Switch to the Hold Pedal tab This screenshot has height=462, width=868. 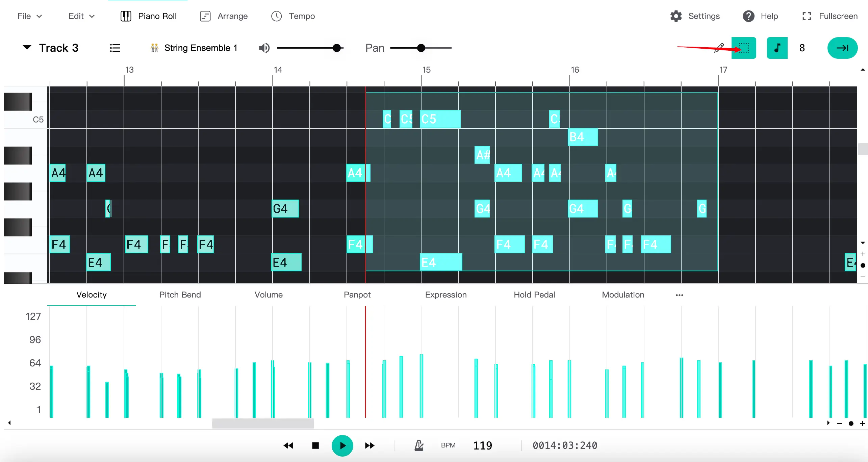534,294
